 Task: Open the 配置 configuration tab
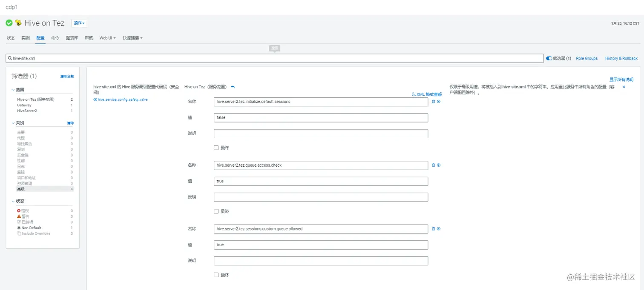[40, 38]
